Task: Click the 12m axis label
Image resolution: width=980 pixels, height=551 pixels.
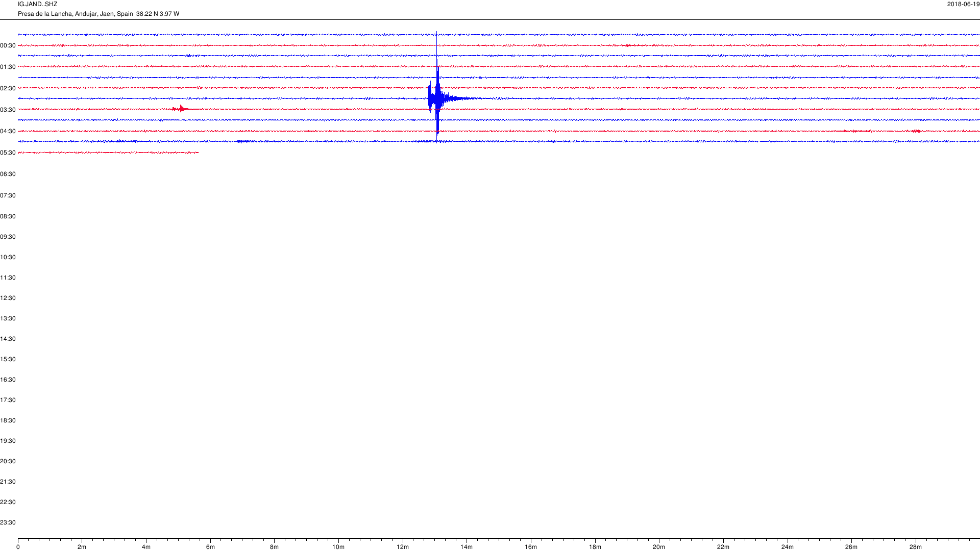Action: click(x=403, y=547)
